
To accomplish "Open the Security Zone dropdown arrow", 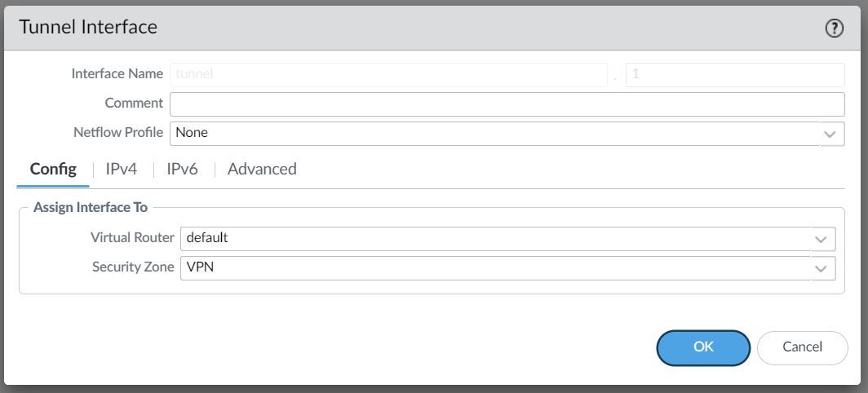I will coord(823,268).
